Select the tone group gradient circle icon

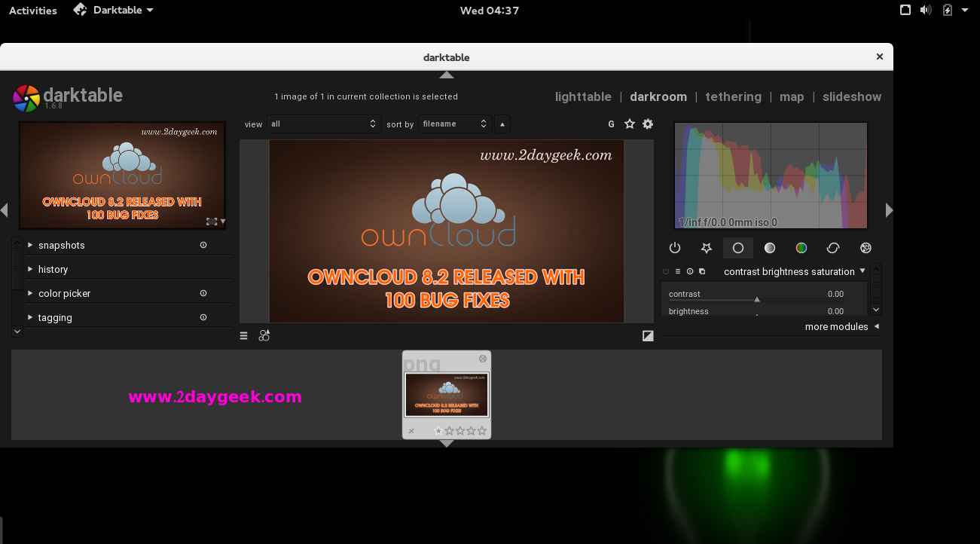pyautogui.click(x=770, y=248)
